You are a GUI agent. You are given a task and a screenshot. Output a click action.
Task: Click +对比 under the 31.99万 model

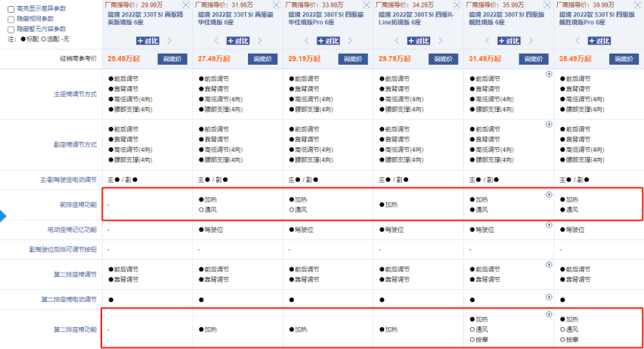pos(238,41)
